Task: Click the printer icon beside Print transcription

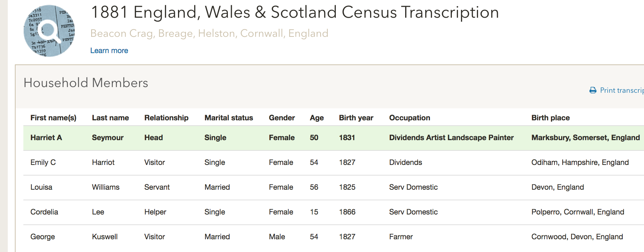Action: [593, 91]
